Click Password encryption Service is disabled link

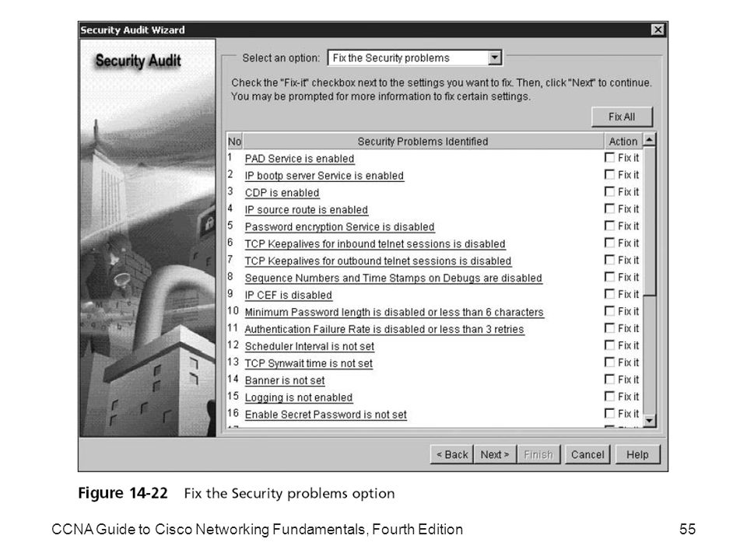pyautogui.click(x=340, y=227)
